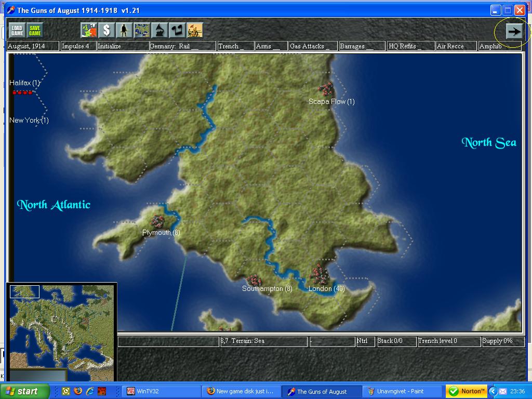The height and width of the screenshot is (399, 532).
Task: Click the Terrain: Sea status box
Action: click(263, 341)
